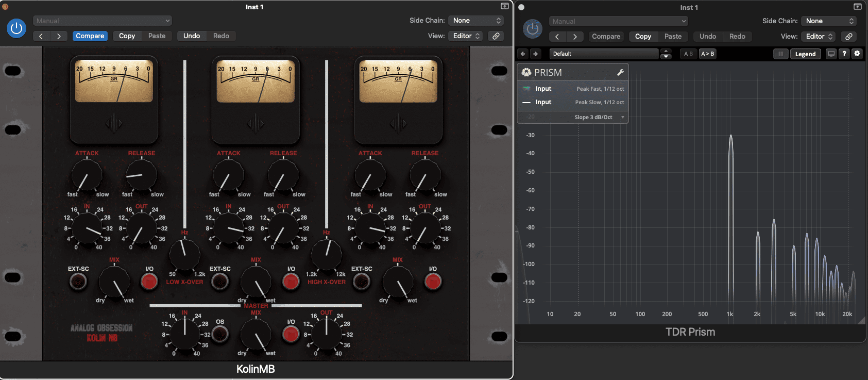This screenshot has height=380, width=868.
Task: Click Prism undo back arrow
Action: [x=523, y=54]
